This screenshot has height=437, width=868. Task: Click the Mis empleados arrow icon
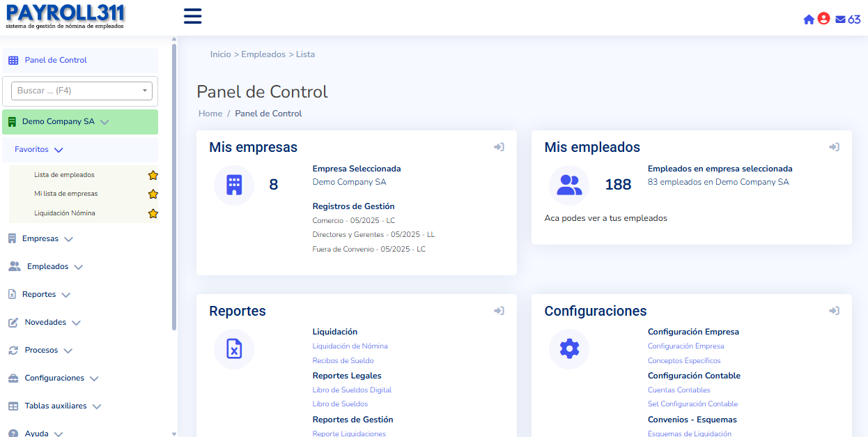click(834, 147)
